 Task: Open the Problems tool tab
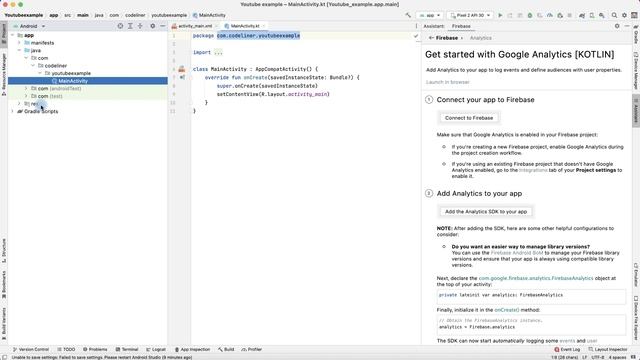95,349
